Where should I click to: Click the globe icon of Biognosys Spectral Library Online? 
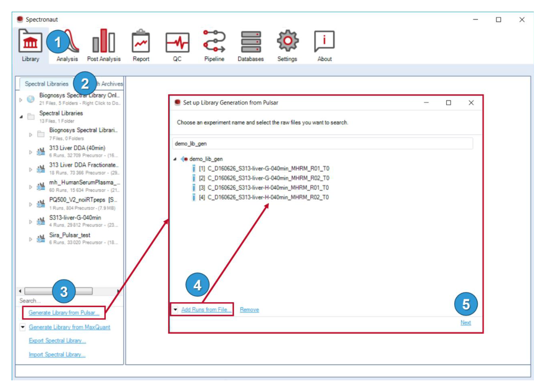[x=31, y=99]
